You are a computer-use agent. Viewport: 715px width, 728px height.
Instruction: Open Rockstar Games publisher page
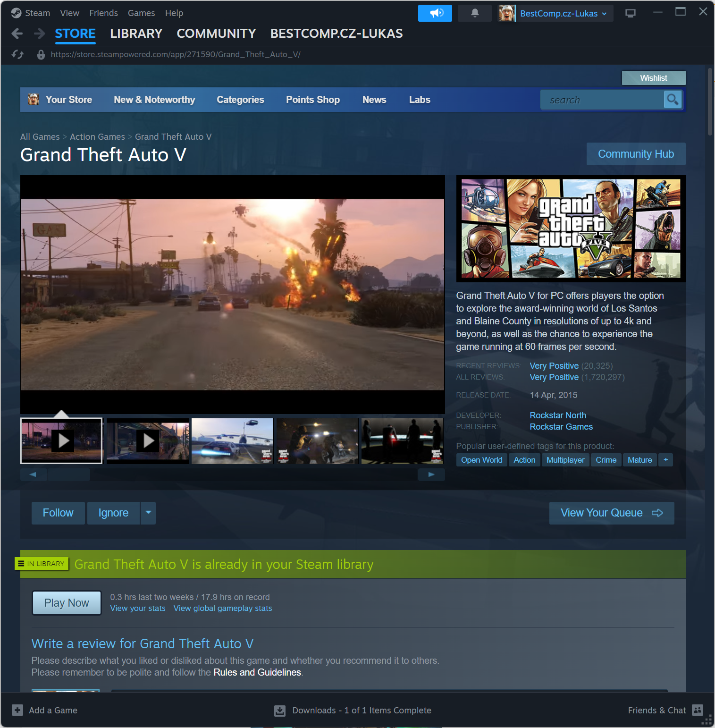pyautogui.click(x=561, y=427)
